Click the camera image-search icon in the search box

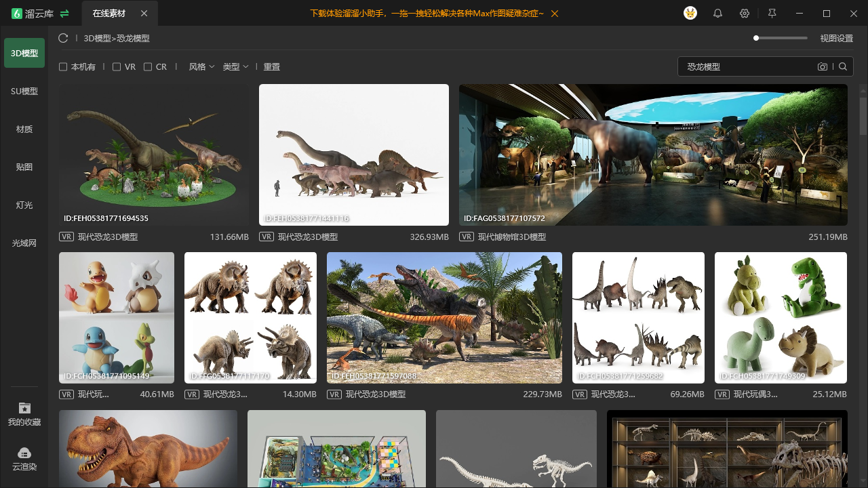click(x=823, y=66)
